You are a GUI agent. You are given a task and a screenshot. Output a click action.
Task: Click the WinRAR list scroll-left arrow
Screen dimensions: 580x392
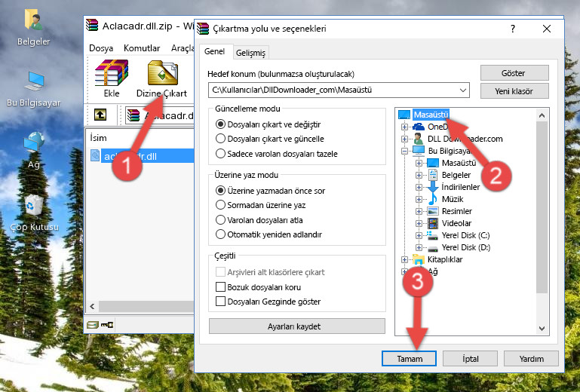point(92,306)
